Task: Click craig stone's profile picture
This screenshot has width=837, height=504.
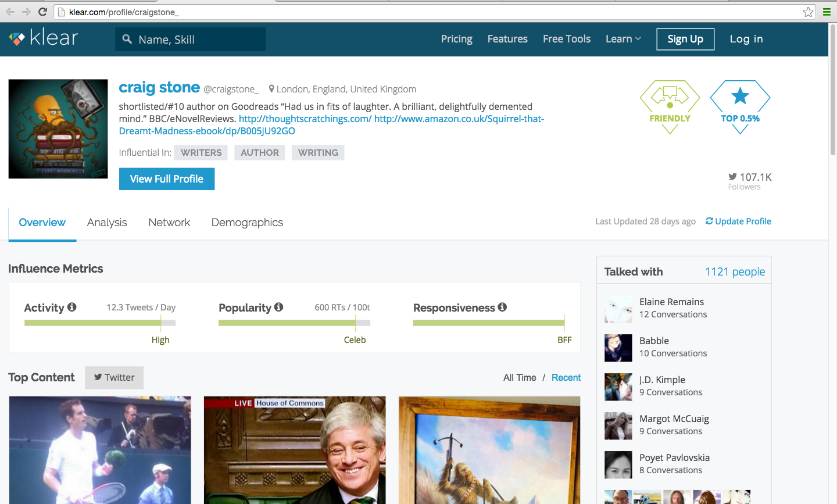Action: point(58,129)
